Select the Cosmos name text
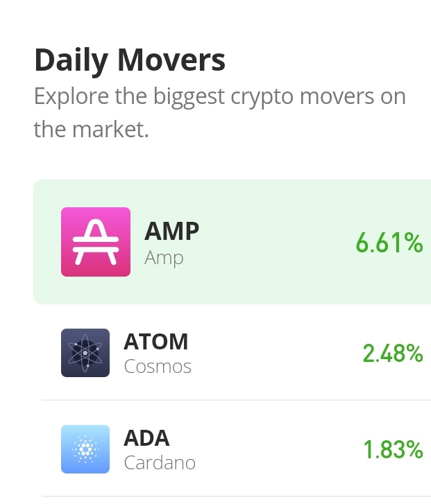This screenshot has width=431, height=504. [x=158, y=367]
